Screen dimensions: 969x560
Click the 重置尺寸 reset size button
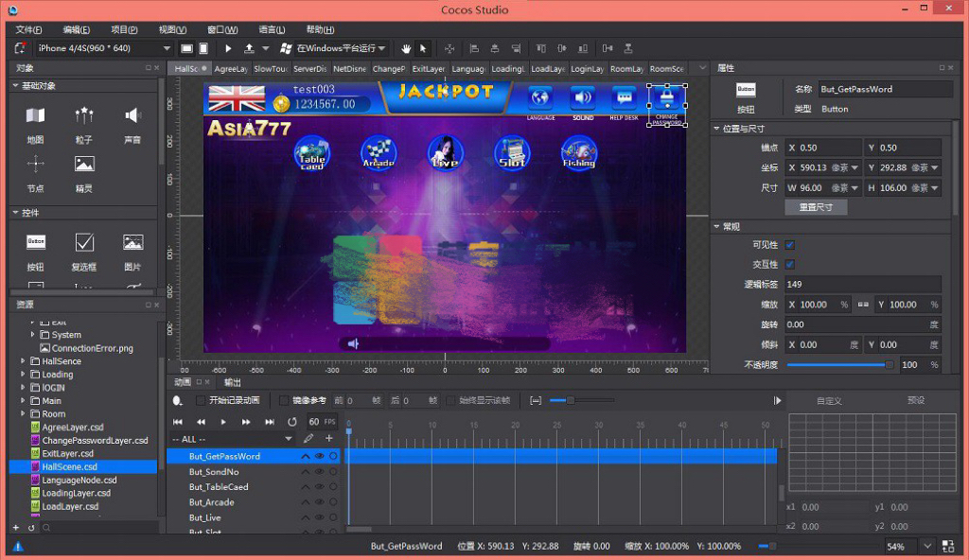(x=816, y=207)
